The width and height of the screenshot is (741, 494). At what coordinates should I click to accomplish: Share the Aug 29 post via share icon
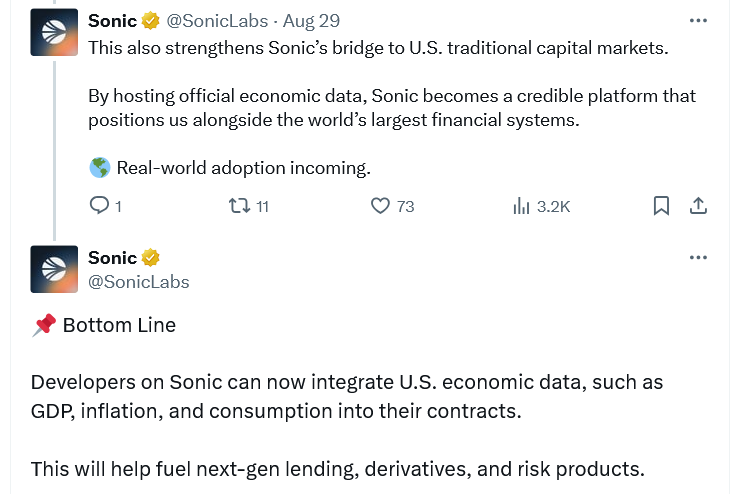pos(699,206)
